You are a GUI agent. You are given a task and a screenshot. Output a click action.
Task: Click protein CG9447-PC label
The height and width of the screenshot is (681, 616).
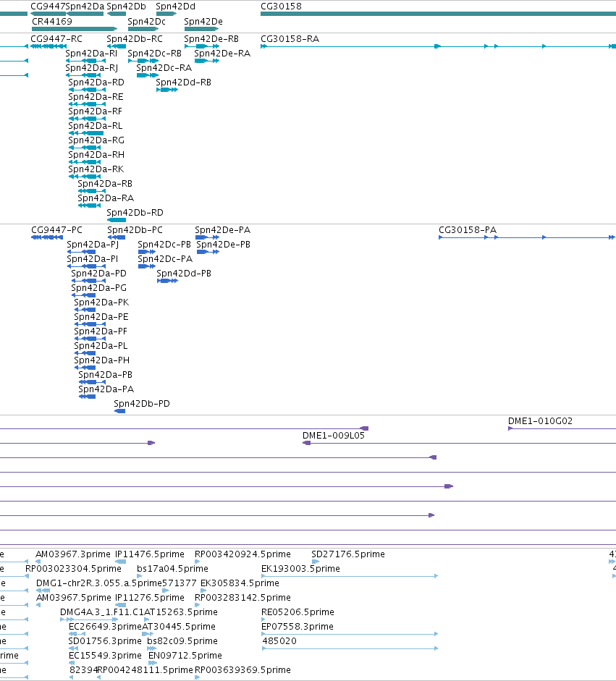(56, 229)
